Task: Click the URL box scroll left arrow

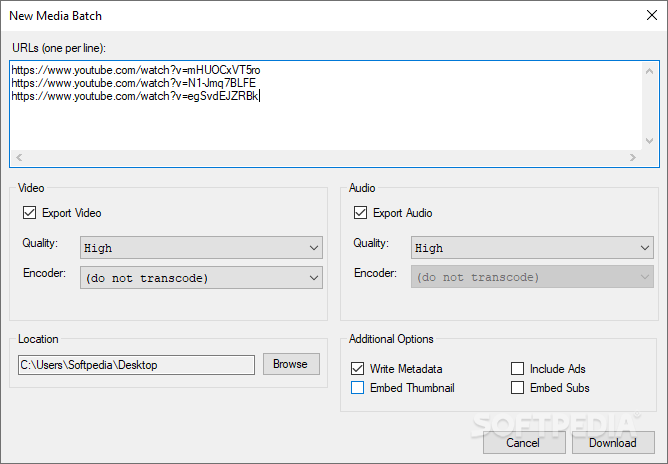Action: 19,157
